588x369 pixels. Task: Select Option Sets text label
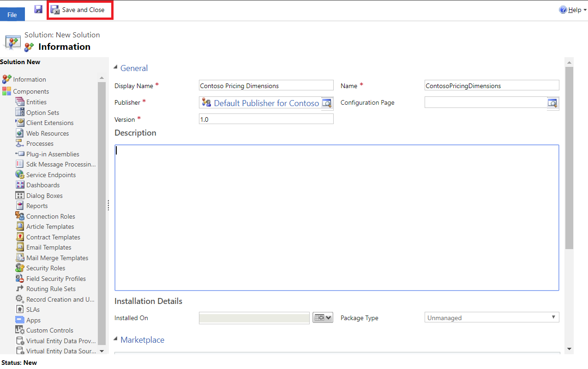pos(42,113)
